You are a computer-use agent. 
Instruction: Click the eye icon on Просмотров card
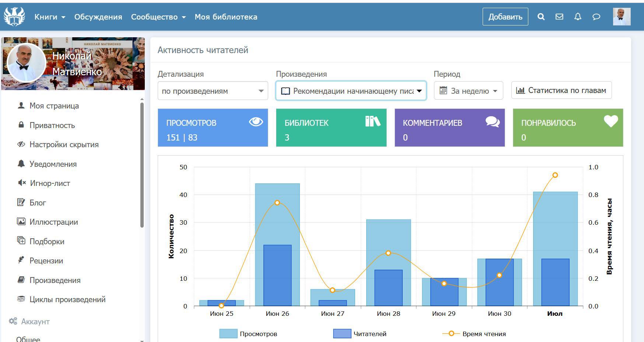[x=256, y=121]
